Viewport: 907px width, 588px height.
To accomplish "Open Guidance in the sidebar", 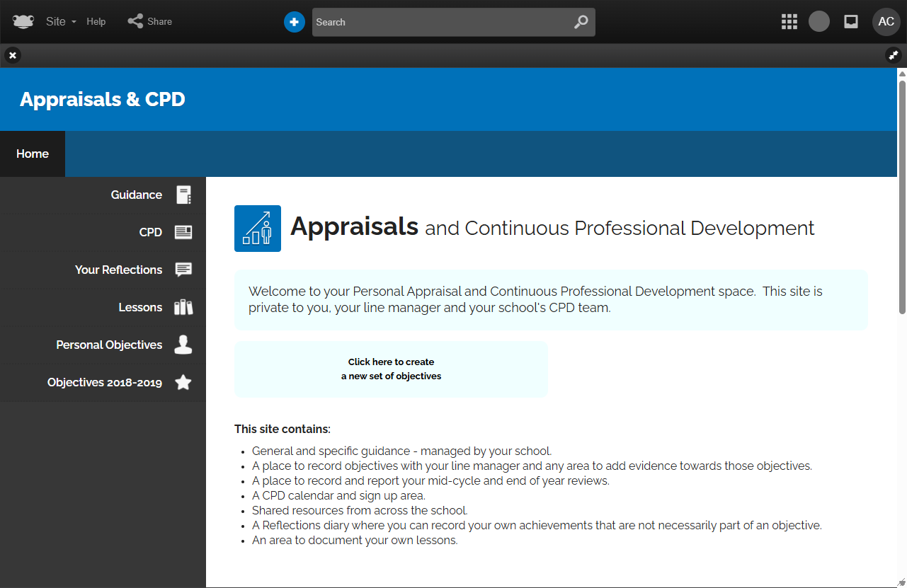I will (x=137, y=195).
